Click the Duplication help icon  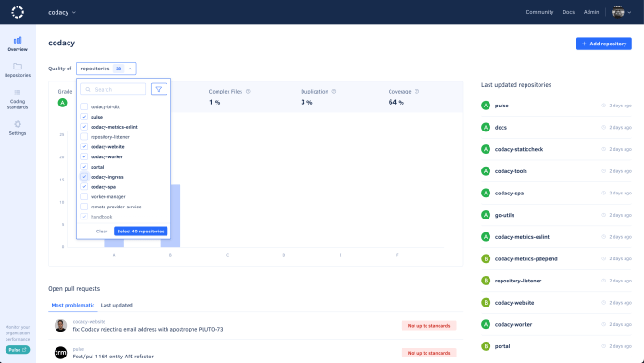pyautogui.click(x=334, y=92)
